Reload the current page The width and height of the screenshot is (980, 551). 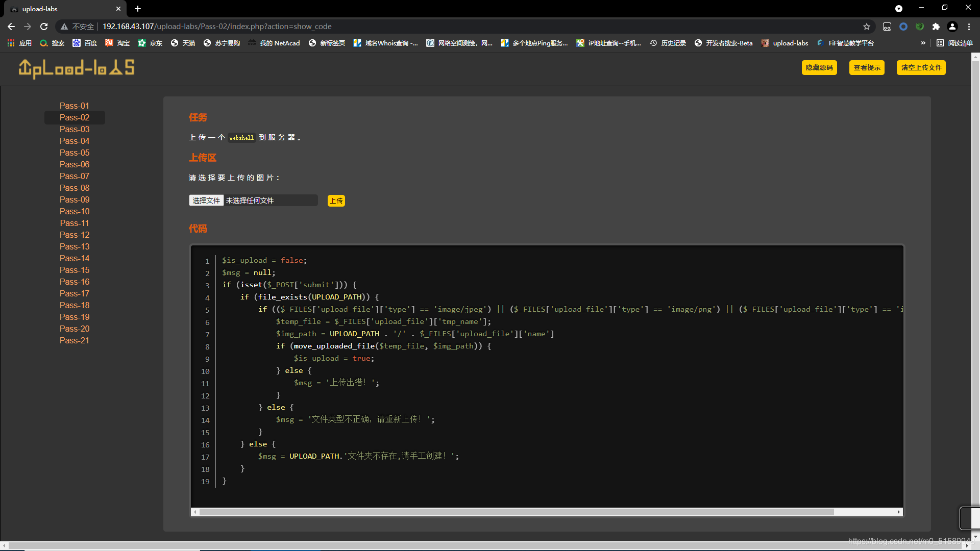(44, 27)
